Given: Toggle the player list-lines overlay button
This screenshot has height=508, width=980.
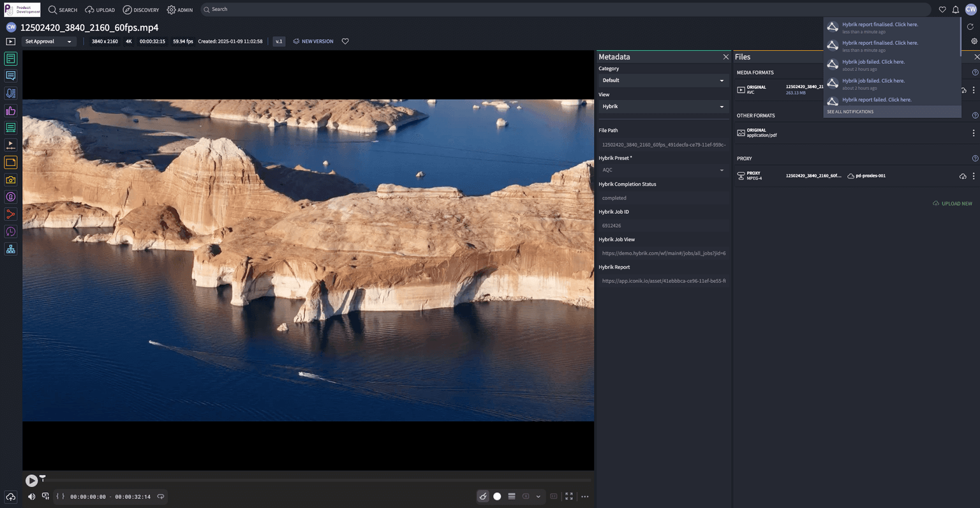Looking at the screenshot, I should [512, 497].
